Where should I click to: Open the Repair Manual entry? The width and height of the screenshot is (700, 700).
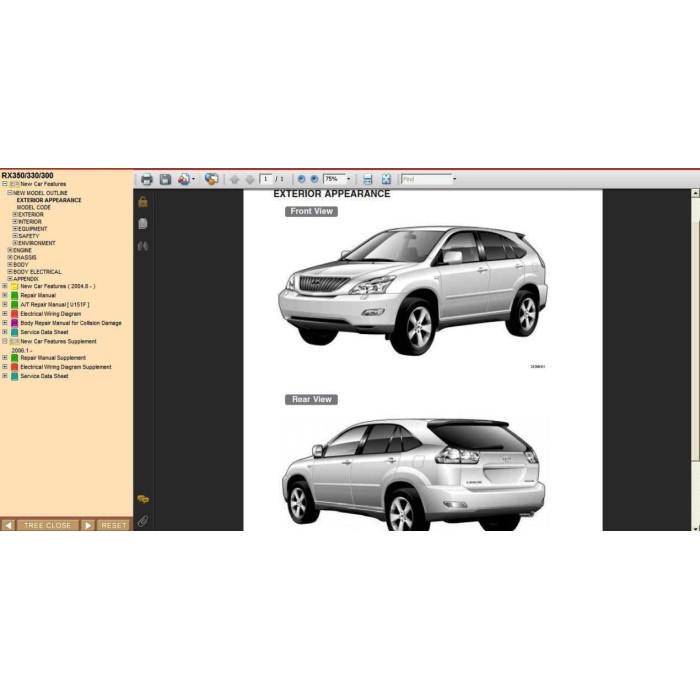point(38,296)
